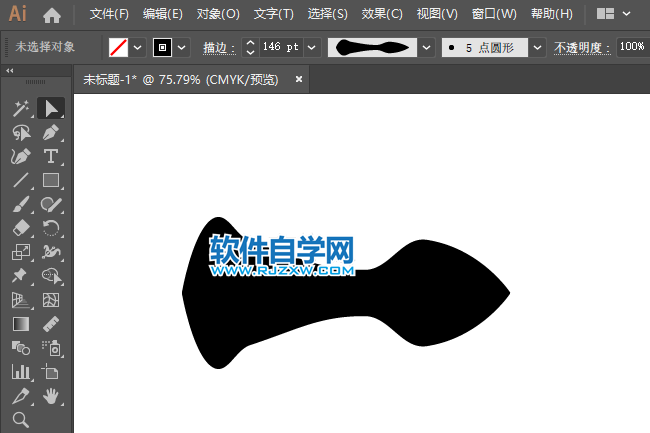Click the opacity value field
The image size is (650, 433).
[x=630, y=47]
